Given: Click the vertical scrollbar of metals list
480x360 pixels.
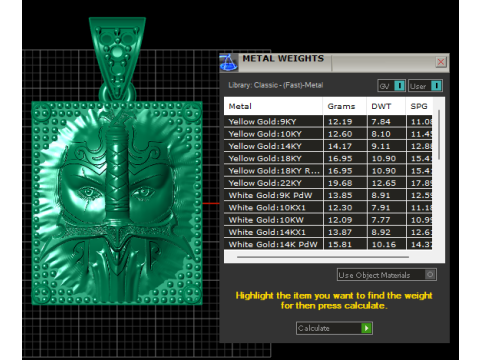Looking at the screenshot, I should 439,135.
